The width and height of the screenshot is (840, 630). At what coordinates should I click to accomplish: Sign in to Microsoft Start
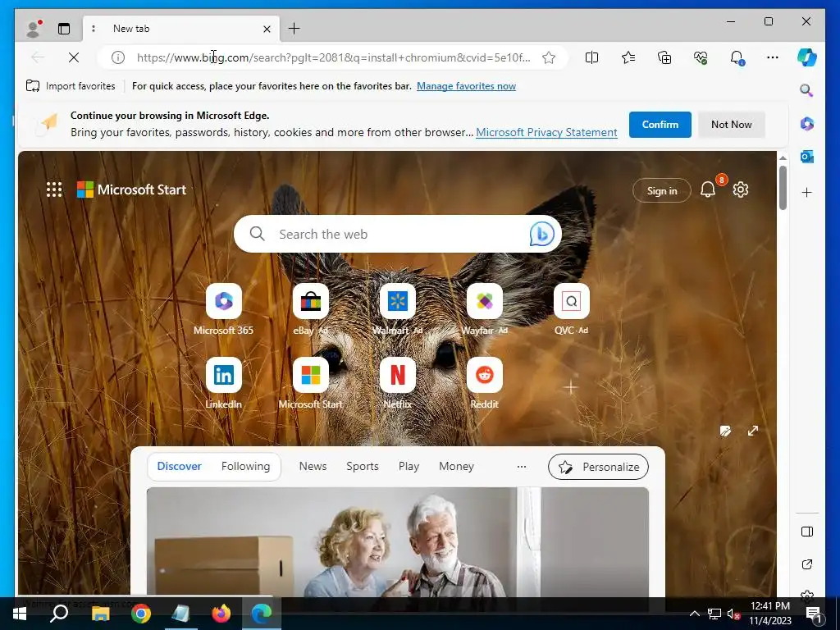pyautogui.click(x=662, y=190)
